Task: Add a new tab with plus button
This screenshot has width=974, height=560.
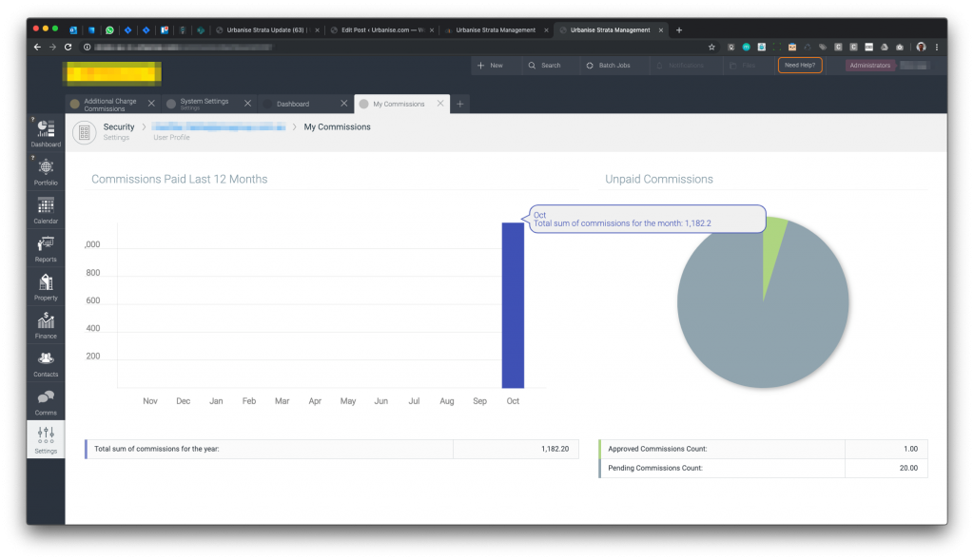Action: [460, 104]
